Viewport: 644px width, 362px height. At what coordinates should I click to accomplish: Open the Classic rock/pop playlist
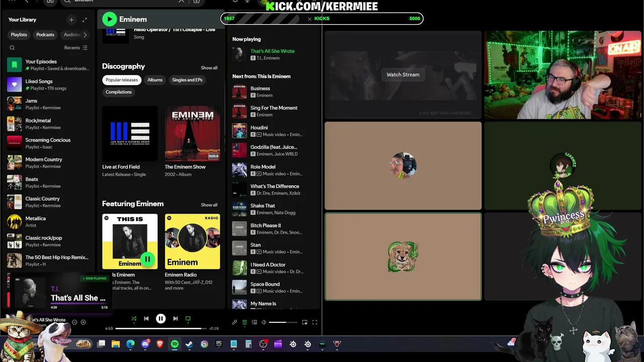49,241
